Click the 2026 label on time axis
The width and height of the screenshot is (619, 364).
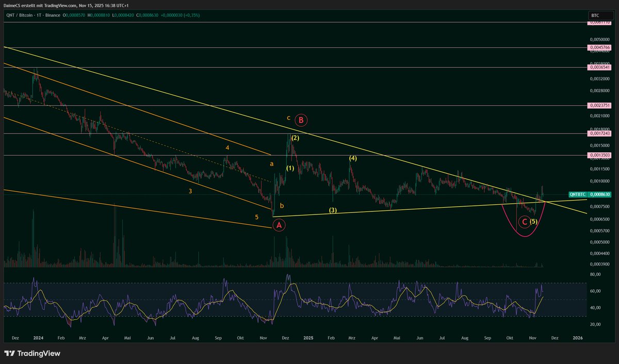coord(578,338)
